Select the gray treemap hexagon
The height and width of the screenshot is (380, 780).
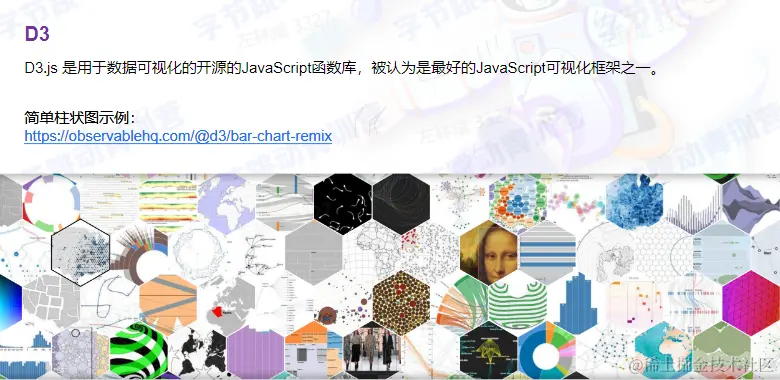tap(313, 253)
